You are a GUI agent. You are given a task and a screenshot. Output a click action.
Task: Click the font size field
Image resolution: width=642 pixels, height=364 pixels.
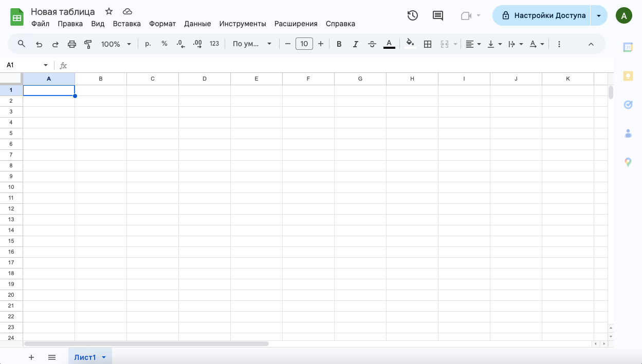pyautogui.click(x=304, y=44)
